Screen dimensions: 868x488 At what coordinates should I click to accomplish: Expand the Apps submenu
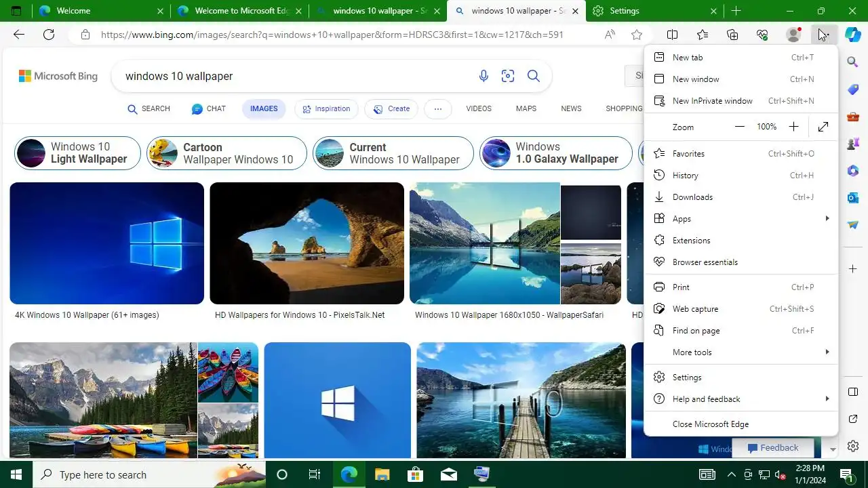coord(741,219)
